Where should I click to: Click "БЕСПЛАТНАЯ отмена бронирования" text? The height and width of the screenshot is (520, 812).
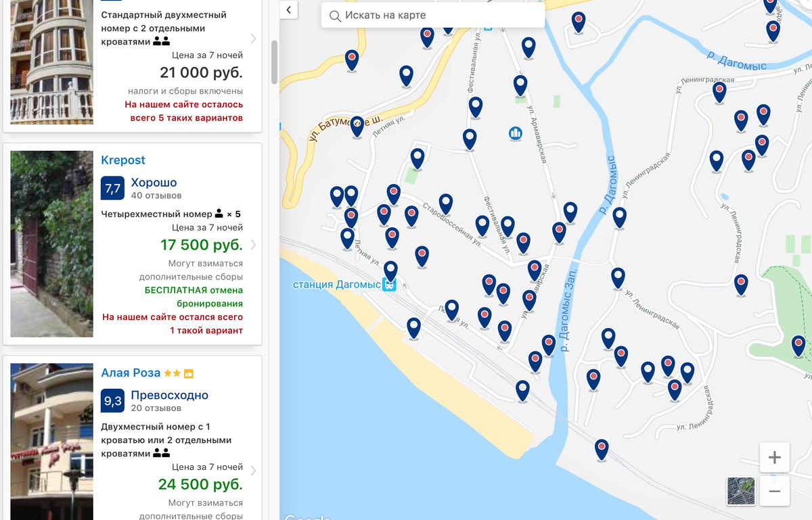coord(194,297)
